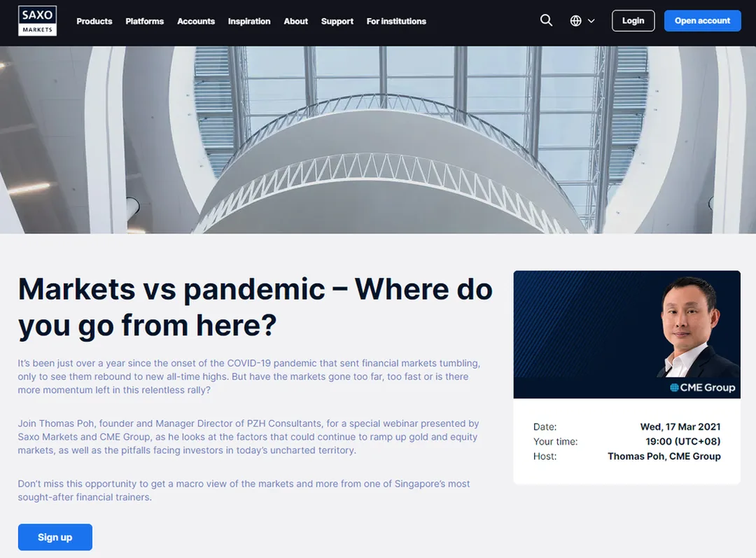
Task: Click the time value 19:00 (UTC+08)
Action: click(x=683, y=441)
